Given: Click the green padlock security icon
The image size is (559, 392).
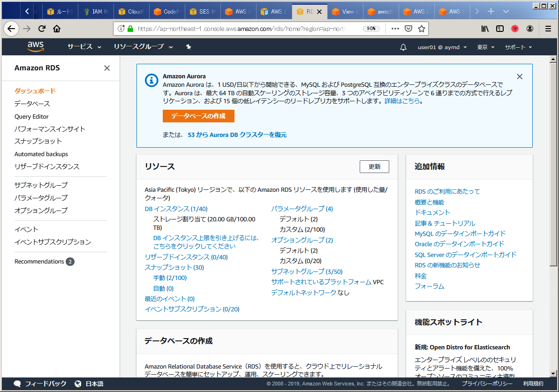Looking at the screenshot, I should click(130, 29).
